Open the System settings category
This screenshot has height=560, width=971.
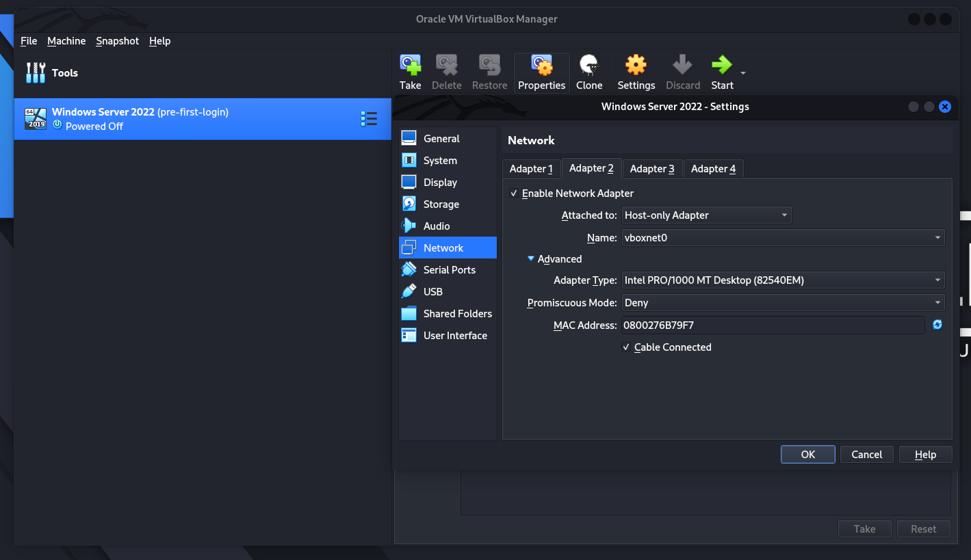[x=448, y=160]
